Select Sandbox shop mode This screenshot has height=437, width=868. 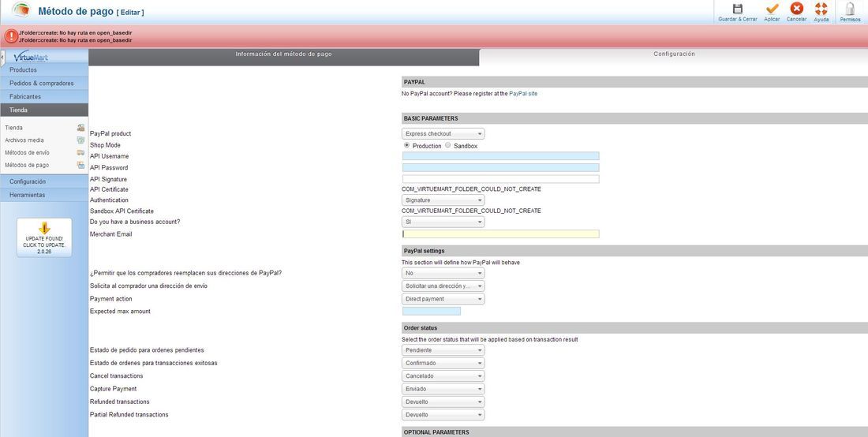[448, 145]
